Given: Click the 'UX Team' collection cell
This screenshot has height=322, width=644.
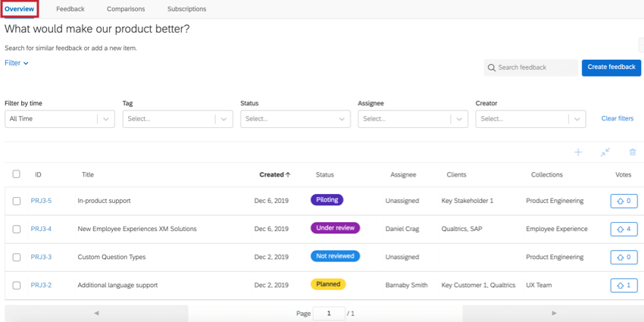Looking at the screenshot, I should (539, 285).
